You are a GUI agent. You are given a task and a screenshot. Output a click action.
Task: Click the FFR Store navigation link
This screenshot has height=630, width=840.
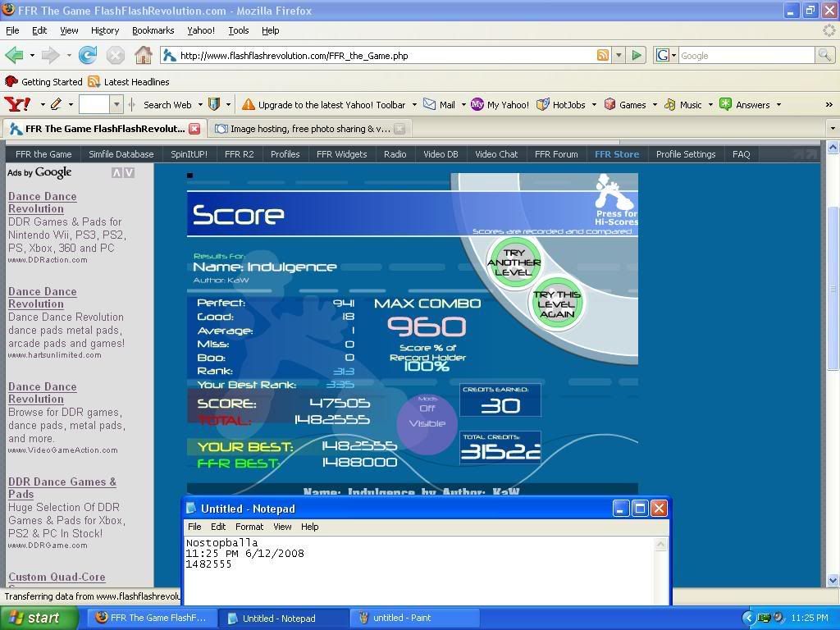pos(616,154)
